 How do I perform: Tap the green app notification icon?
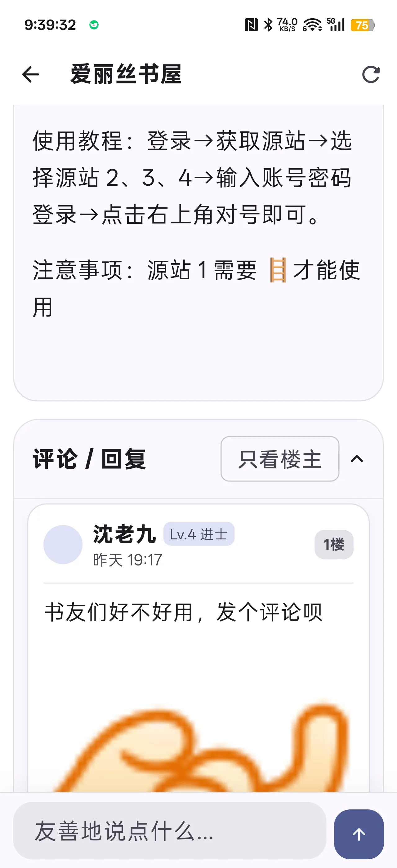(x=94, y=24)
